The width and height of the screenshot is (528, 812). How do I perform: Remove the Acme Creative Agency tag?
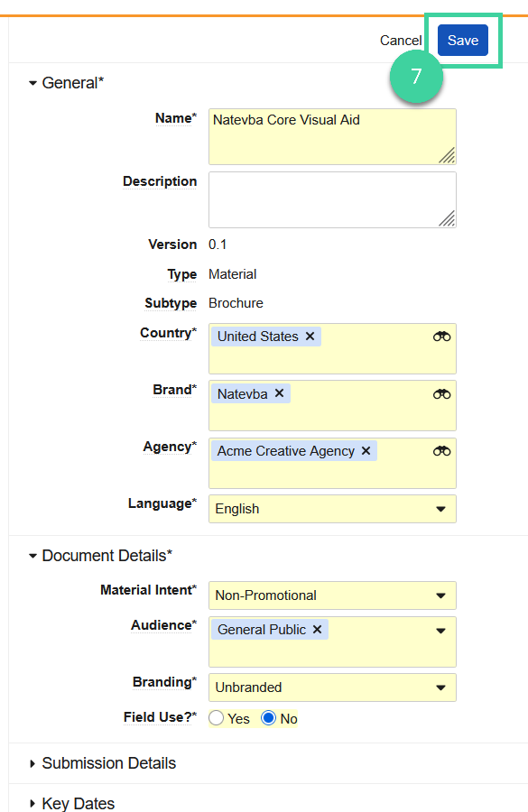(x=365, y=450)
